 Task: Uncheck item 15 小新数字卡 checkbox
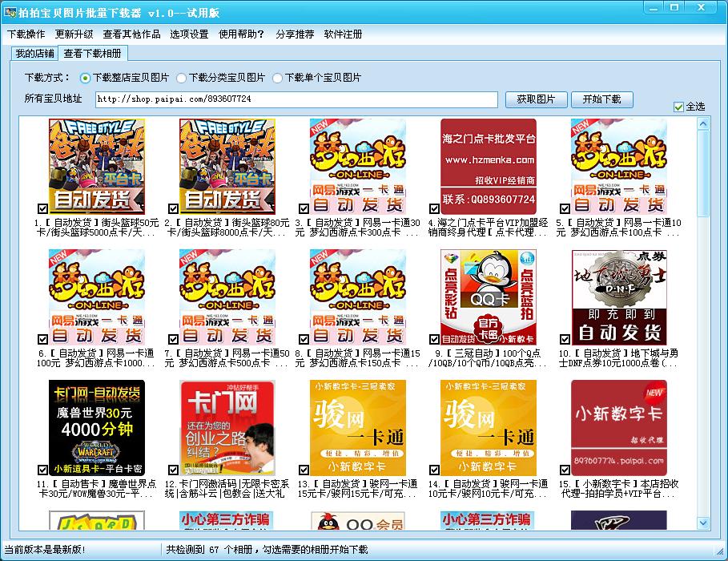(565, 470)
